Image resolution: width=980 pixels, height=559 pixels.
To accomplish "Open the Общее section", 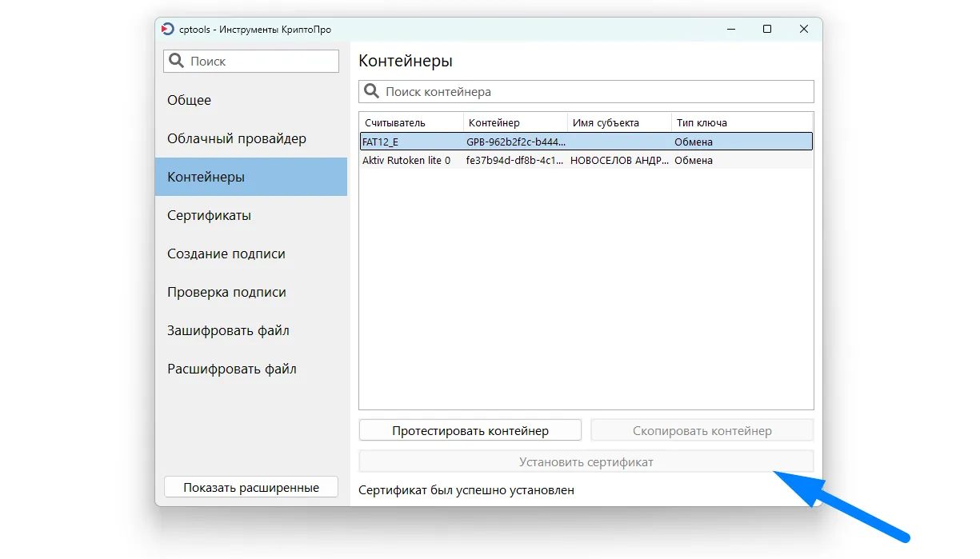I will pos(251,100).
